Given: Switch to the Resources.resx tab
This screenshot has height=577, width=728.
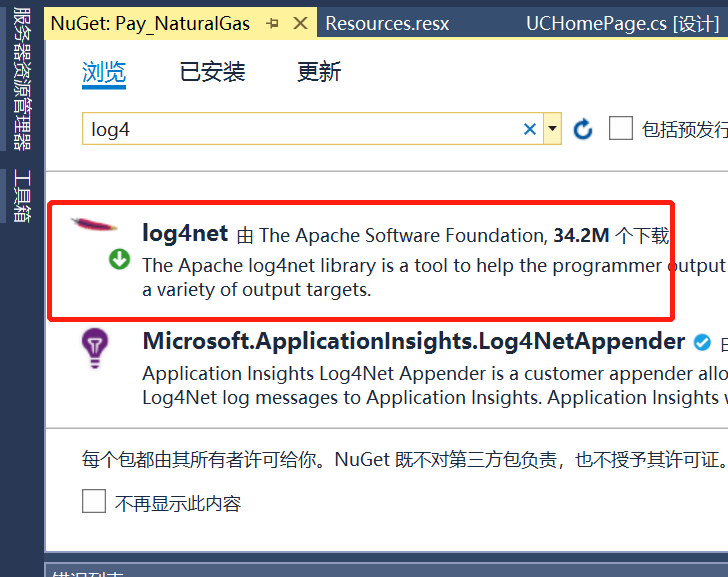Looking at the screenshot, I should 387,23.
